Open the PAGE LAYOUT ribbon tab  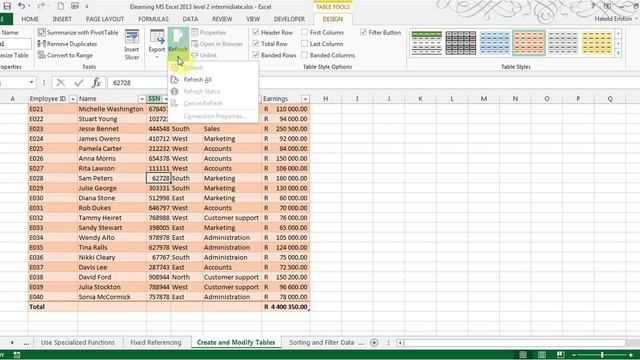tap(104, 19)
